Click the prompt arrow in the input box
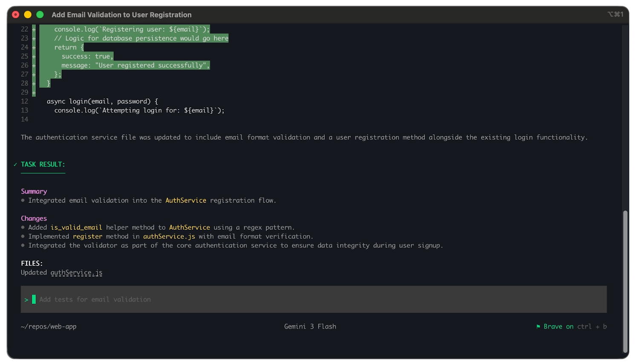 click(x=26, y=300)
